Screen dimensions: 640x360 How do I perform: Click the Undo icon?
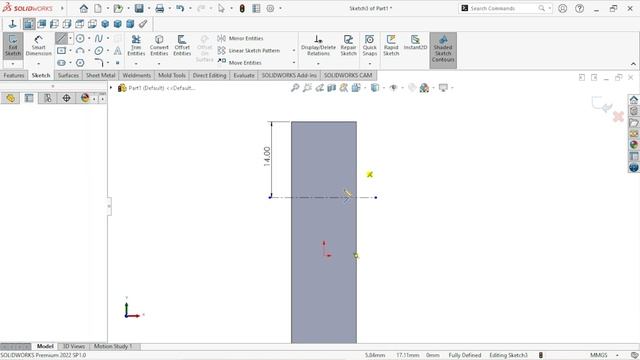(x=180, y=8)
